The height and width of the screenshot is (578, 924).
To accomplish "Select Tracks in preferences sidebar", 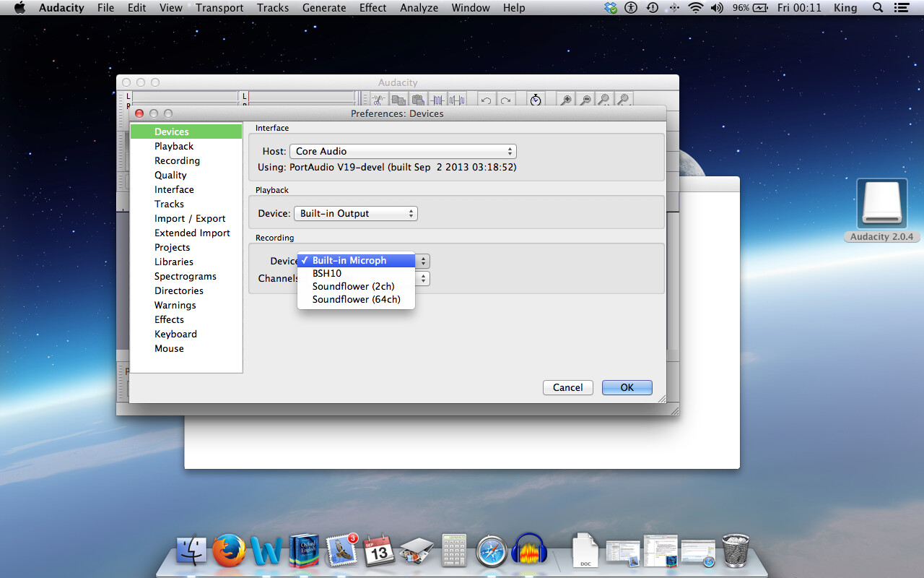I will [x=186, y=204].
